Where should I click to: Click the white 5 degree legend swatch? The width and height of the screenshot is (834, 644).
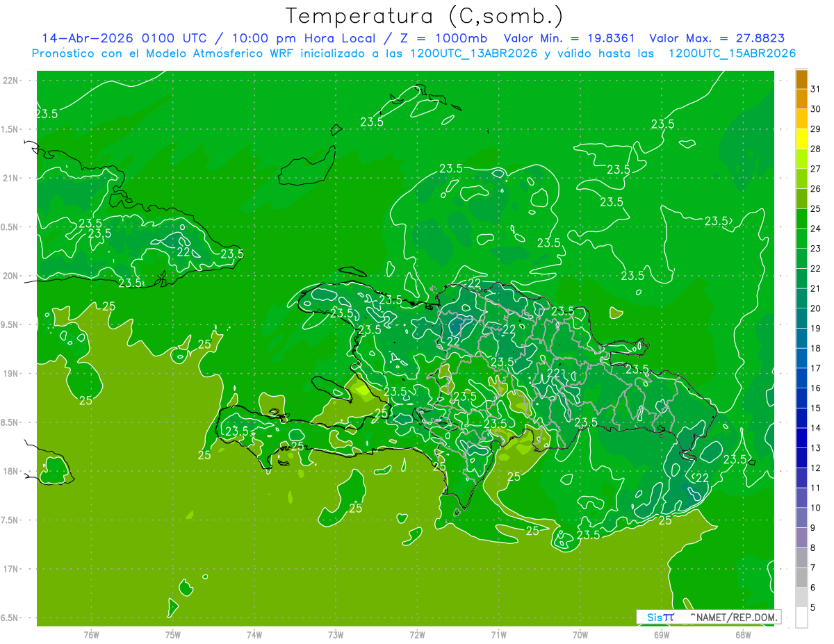(801, 618)
